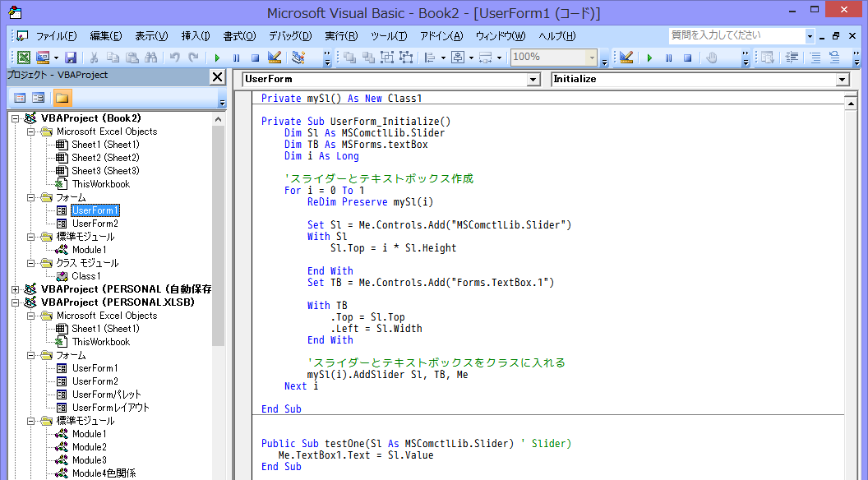Screen dimensions: 868x480
Task: Open the Insert UserForm dropdown arrow
Action: coord(56,58)
